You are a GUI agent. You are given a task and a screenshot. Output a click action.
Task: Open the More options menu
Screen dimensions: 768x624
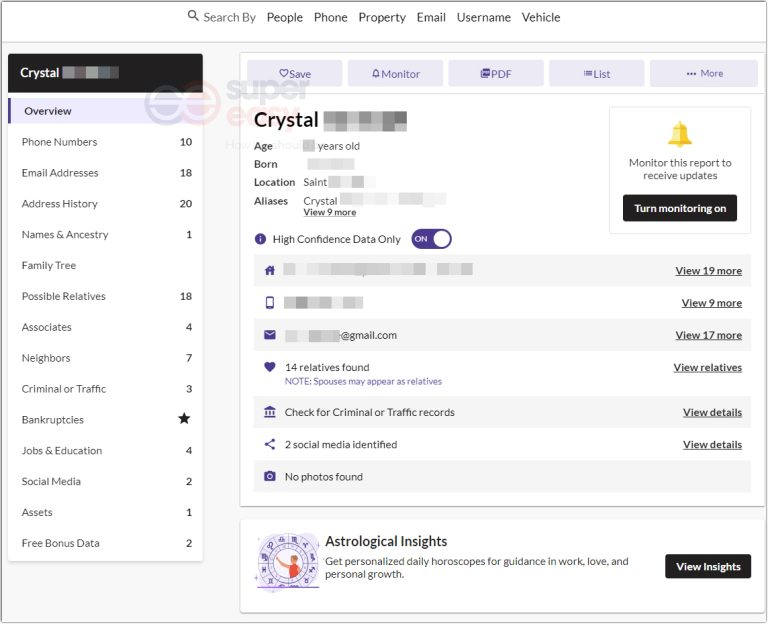pyautogui.click(x=704, y=73)
